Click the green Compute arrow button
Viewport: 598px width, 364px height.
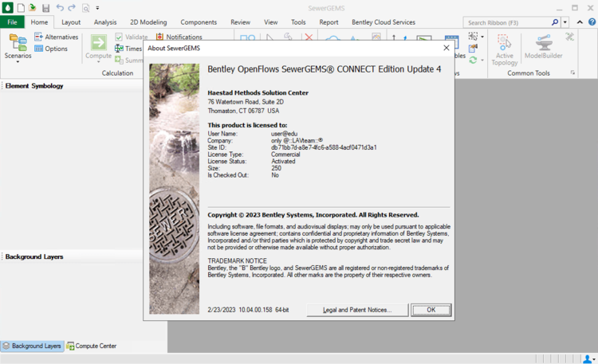coord(98,43)
